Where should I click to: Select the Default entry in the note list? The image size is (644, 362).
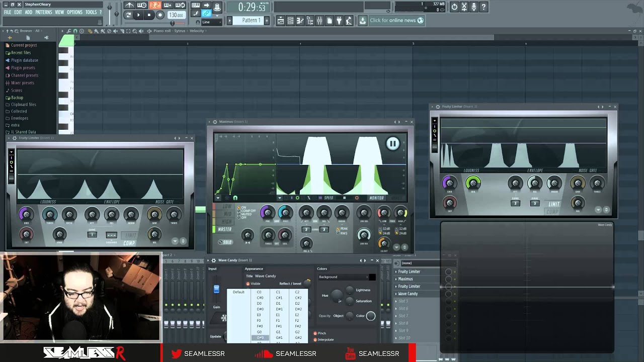[x=239, y=292]
